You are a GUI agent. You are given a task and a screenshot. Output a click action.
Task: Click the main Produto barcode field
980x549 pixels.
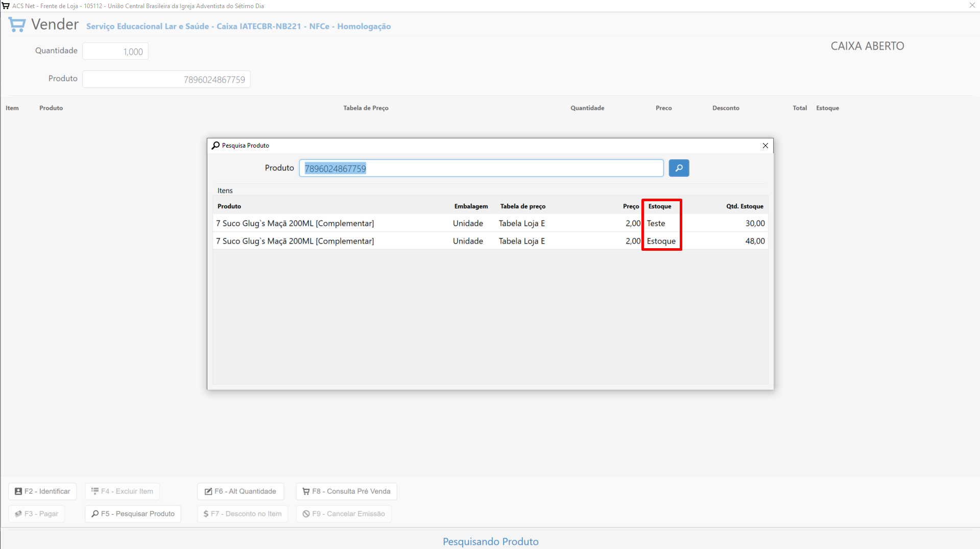[166, 79]
